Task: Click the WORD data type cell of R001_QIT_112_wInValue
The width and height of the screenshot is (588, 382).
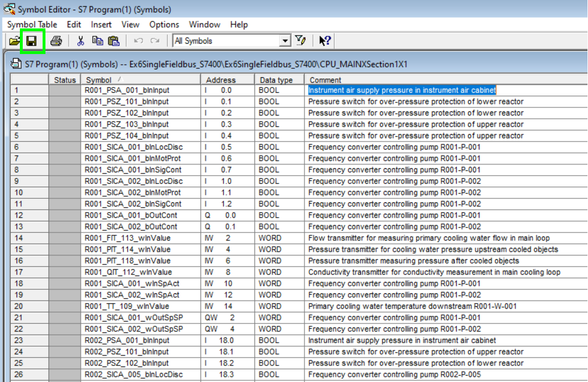Action: click(270, 272)
